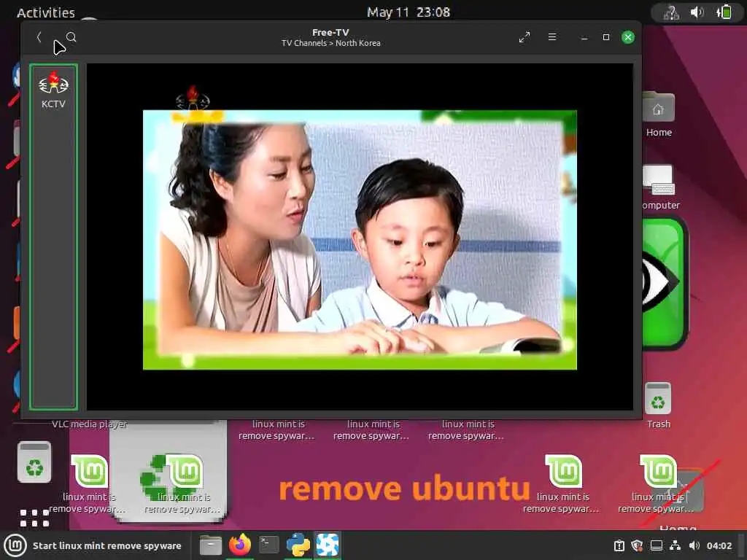Close the Free-TV window with green X
This screenshot has width=747, height=560.
(628, 37)
